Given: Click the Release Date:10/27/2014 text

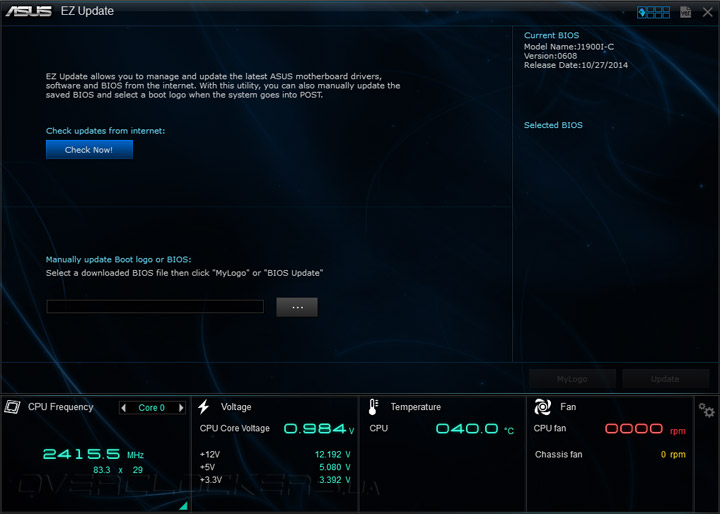Looking at the screenshot, I should 576,65.
